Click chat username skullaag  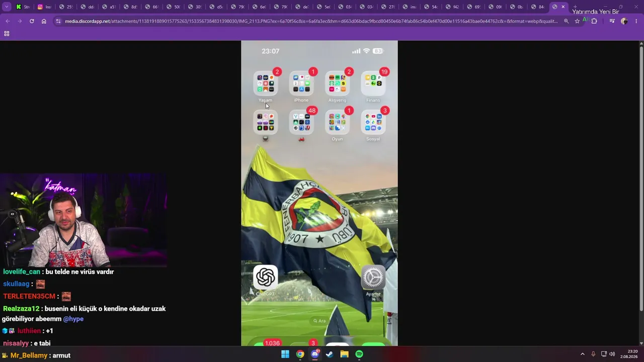(16, 284)
